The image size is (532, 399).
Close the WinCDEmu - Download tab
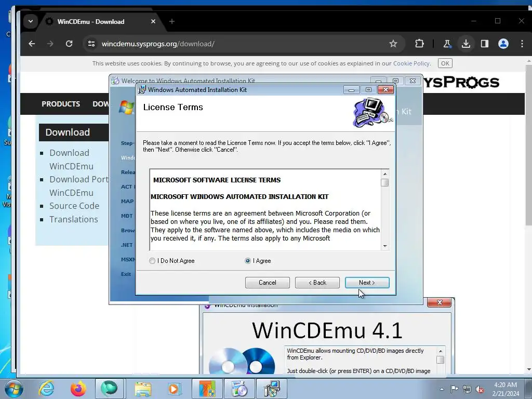[153, 21]
